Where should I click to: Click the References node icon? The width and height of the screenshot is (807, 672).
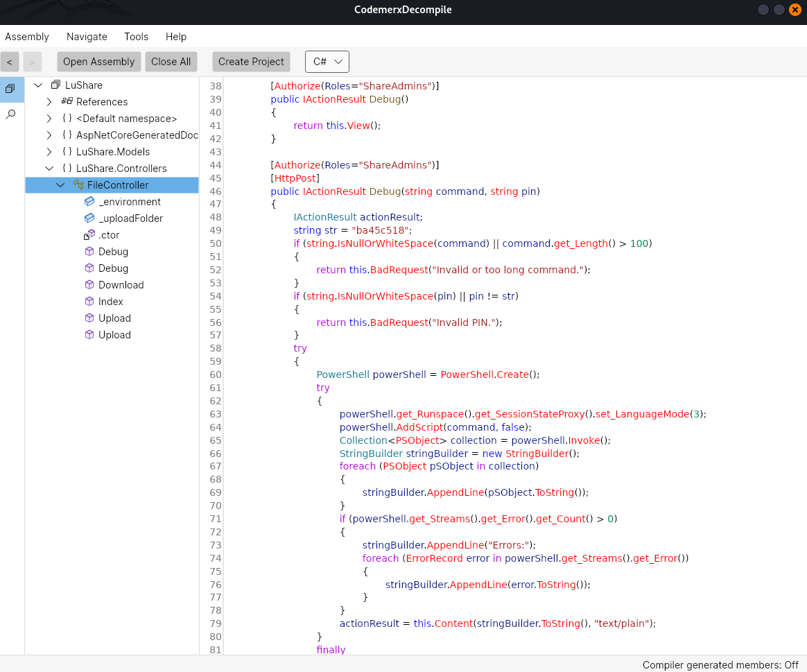(67, 101)
